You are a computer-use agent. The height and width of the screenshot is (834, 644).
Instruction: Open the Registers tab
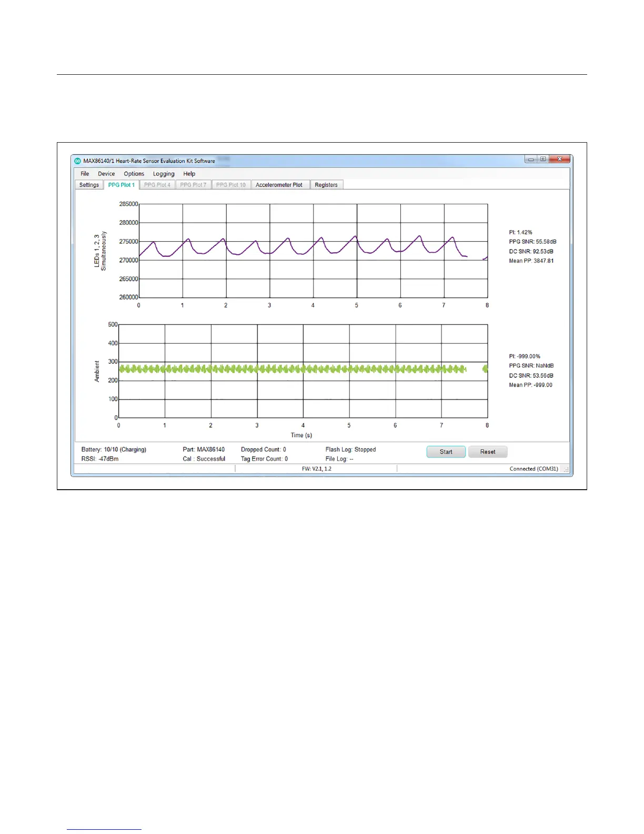coord(326,185)
